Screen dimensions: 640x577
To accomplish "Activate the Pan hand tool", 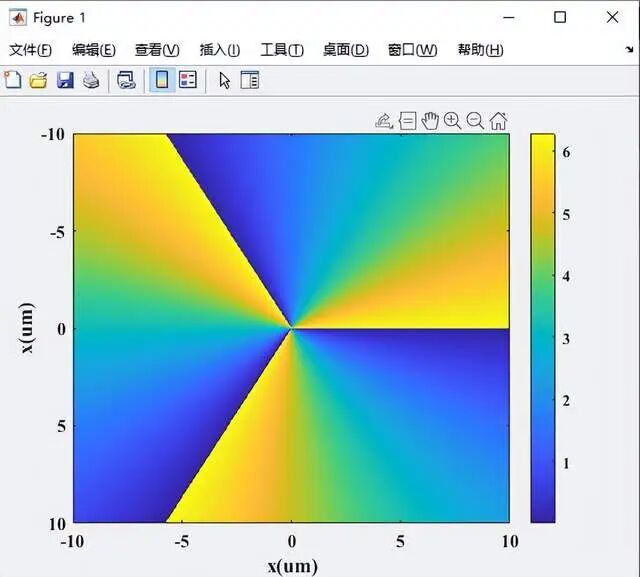I will [430, 121].
